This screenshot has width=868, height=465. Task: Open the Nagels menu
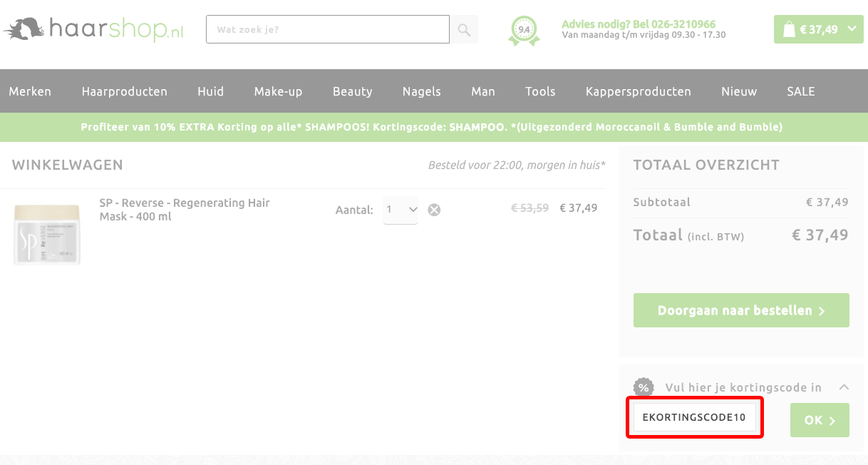(x=422, y=91)
